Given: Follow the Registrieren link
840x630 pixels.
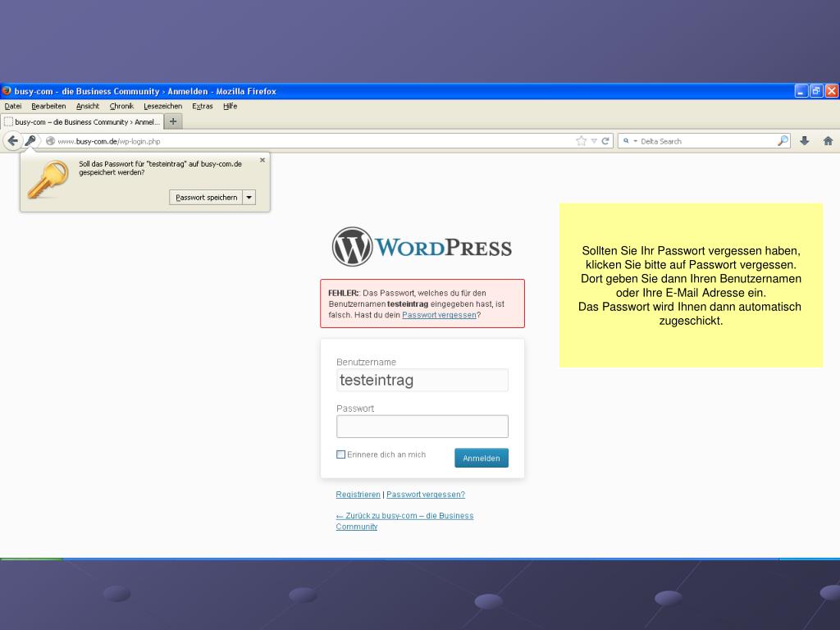Looking at the screenshot, I should point(358,495).
